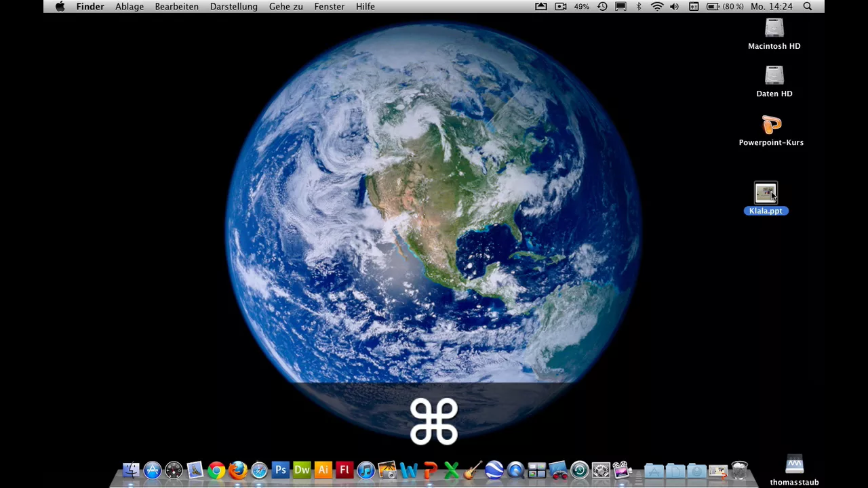Screen dimensions: 868x488
Task: Start Illustrator via the Ai Dock icon
Action: click(323, 470)
